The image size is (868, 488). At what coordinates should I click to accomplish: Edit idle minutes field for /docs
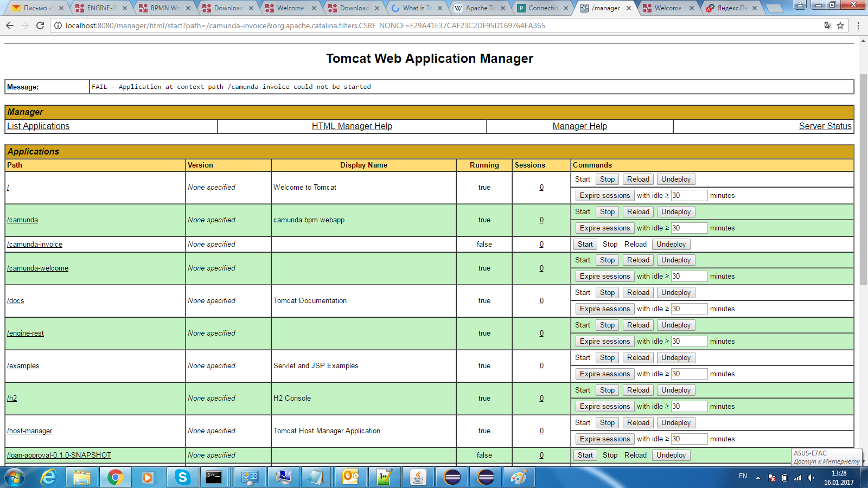point(689,309)
